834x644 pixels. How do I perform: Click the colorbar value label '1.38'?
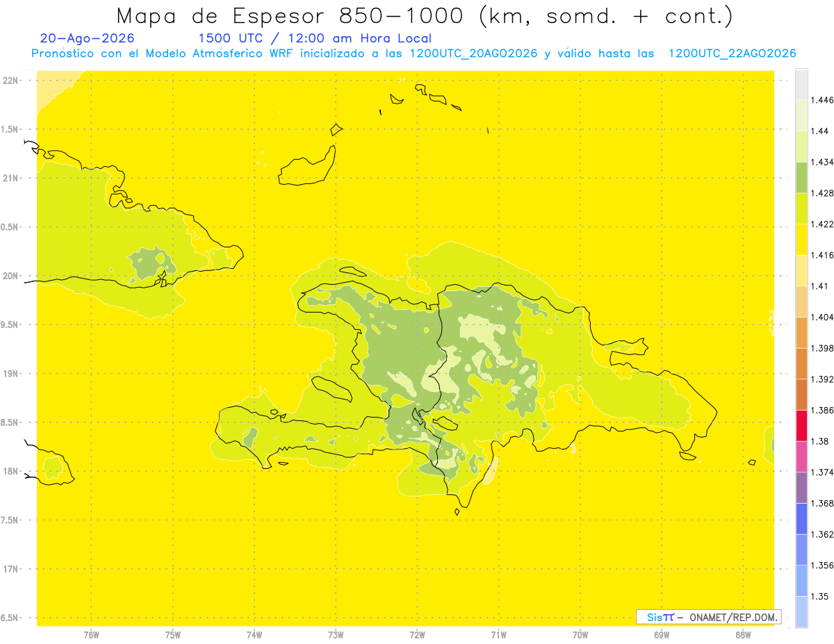pyautogui.click(x=820, y=441)
